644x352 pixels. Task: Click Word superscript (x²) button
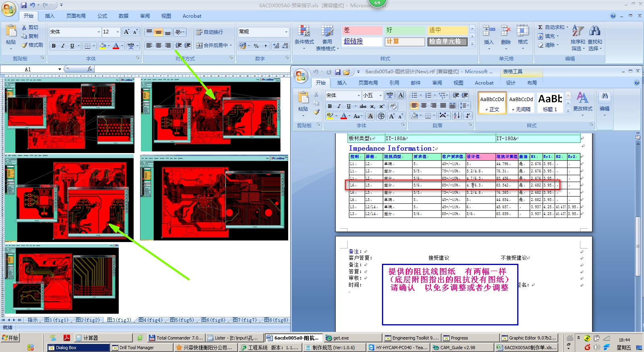pos(382,106)
